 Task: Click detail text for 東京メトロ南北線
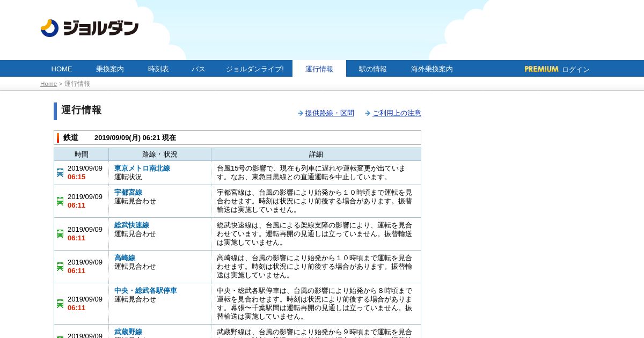(311, 173)
